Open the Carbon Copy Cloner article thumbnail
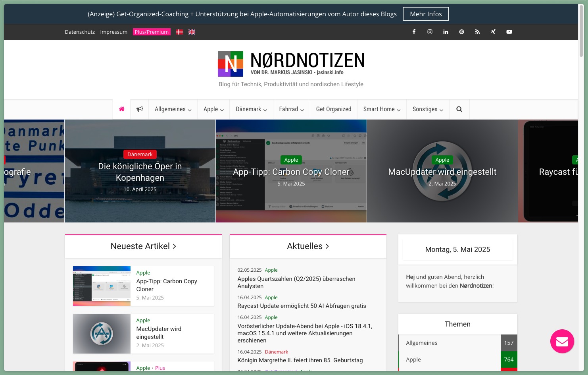Viewport: 588px width, 375px height. tap(102, 286)
